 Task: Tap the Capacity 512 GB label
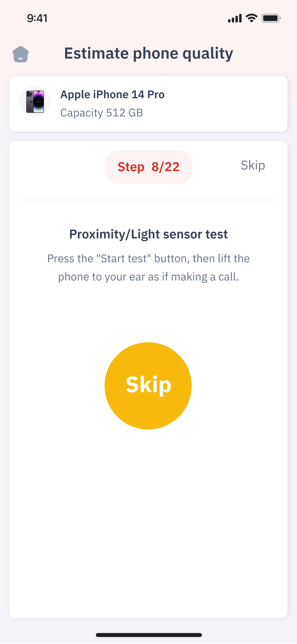coord(102,113)
